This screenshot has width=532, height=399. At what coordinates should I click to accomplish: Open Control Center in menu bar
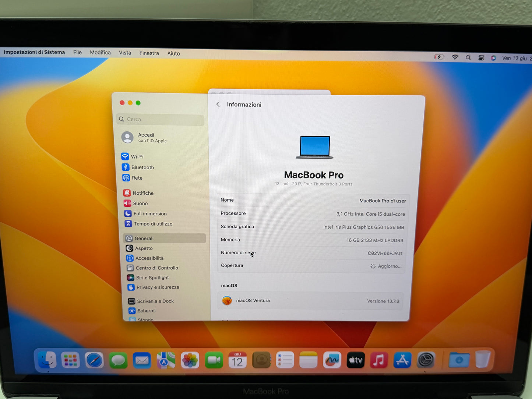tap(481, 58)
